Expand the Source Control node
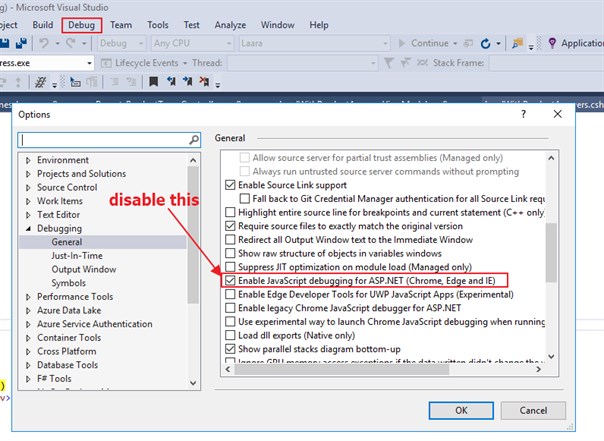 click(x=28, y=188)
